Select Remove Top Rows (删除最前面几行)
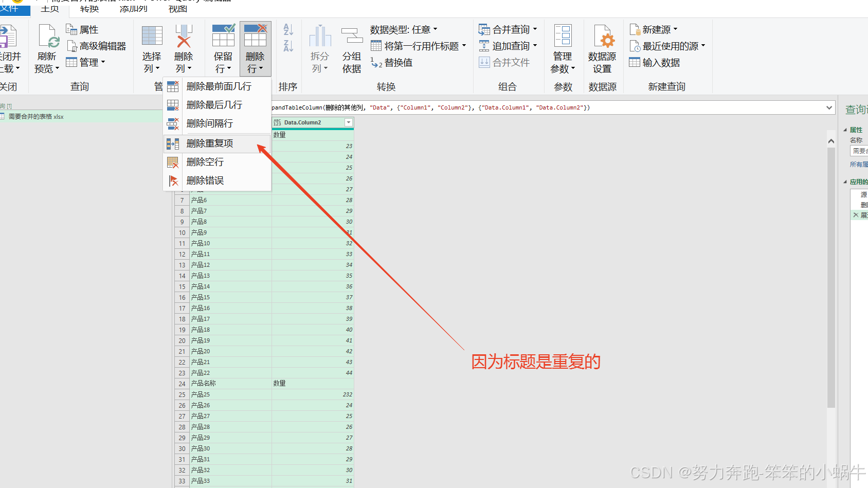868x488 pixels. pos(217,86)
